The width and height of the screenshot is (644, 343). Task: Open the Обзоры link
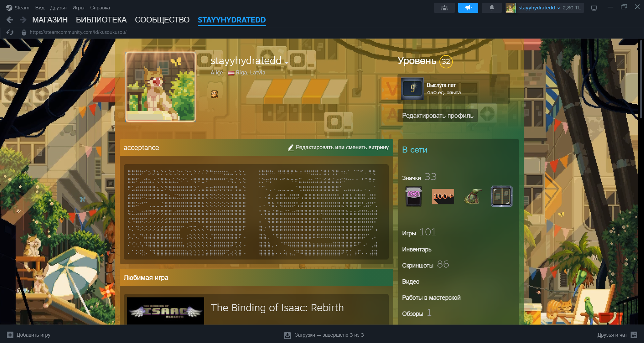[417, 313]
